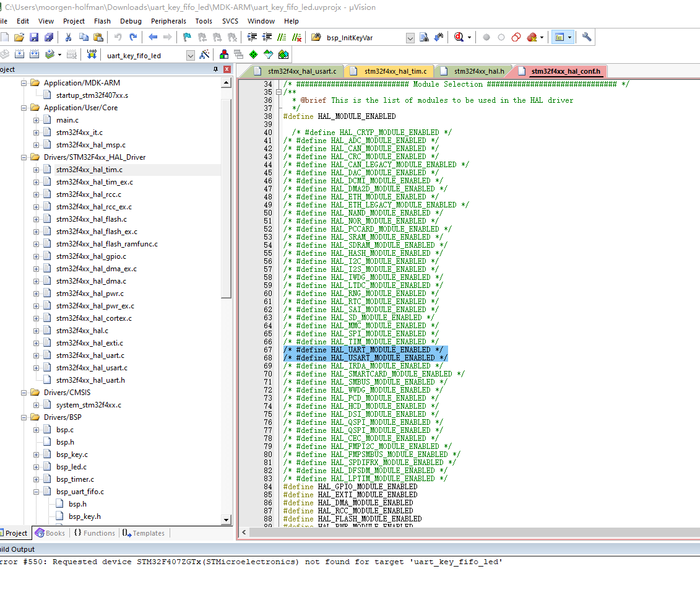Open the bsp_InitKeyVar find dropdown
Screen dimensions: 700x605
coord(410,38)
